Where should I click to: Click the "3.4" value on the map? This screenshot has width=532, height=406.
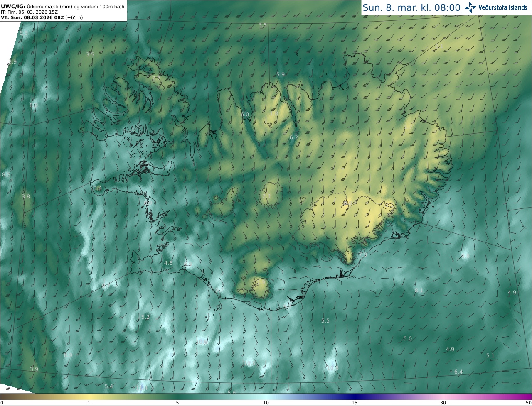97,188
